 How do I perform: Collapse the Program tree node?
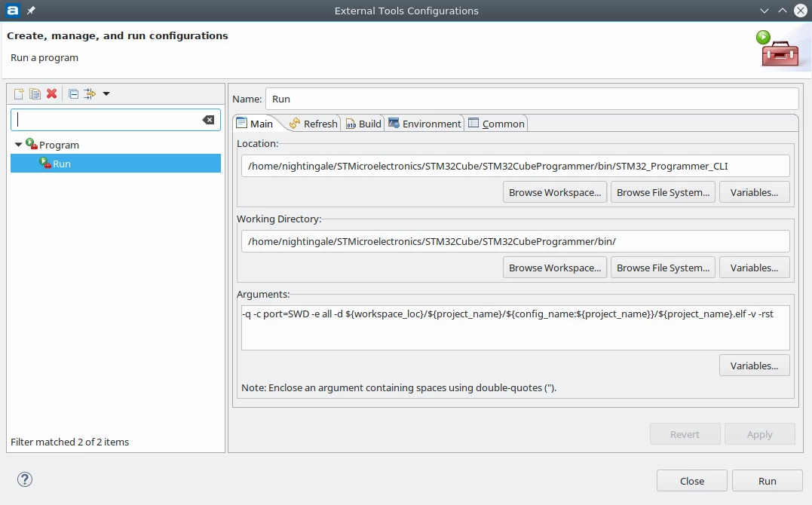point(18,145)
